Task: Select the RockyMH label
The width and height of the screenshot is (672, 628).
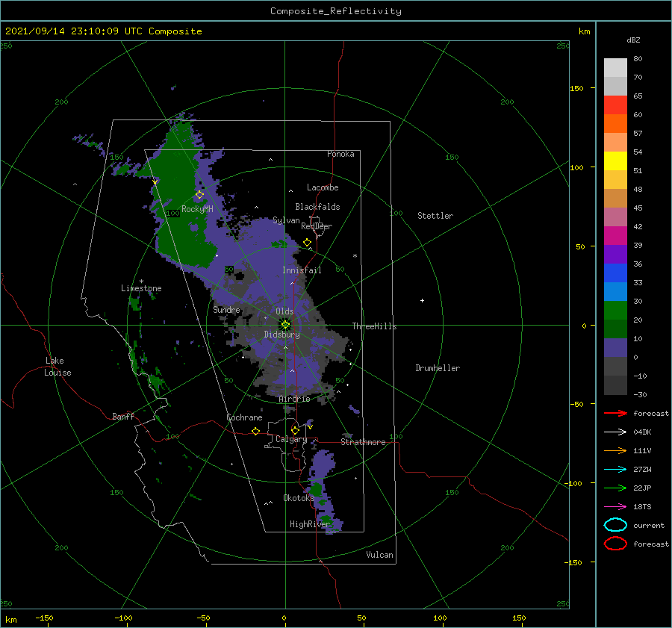Action: pos(197,209)
